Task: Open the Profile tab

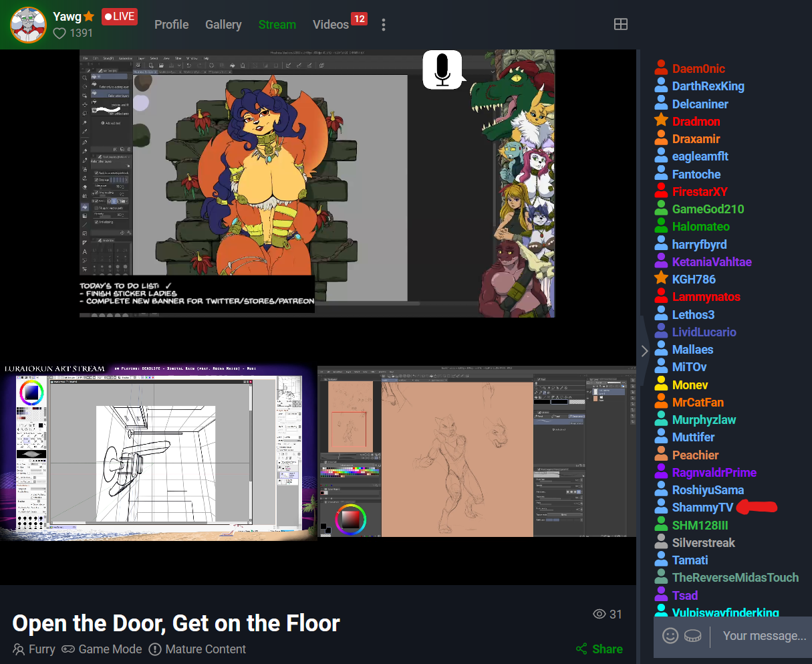Action: [172, 25]
